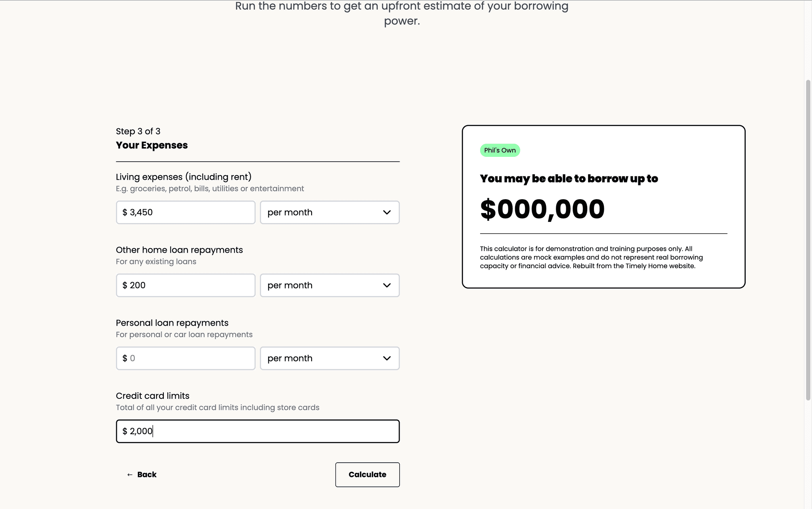The width and height of the screenshot is (812, 509).
Task: Focus the credit card limits field
Action: click(258, 431)
